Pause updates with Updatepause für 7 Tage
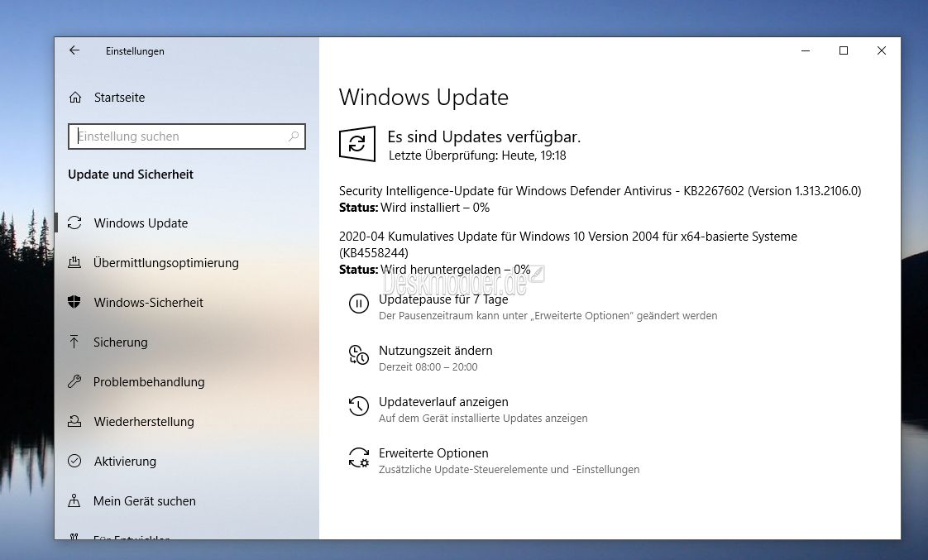This screenshot has height=560, width=928. 443,299
